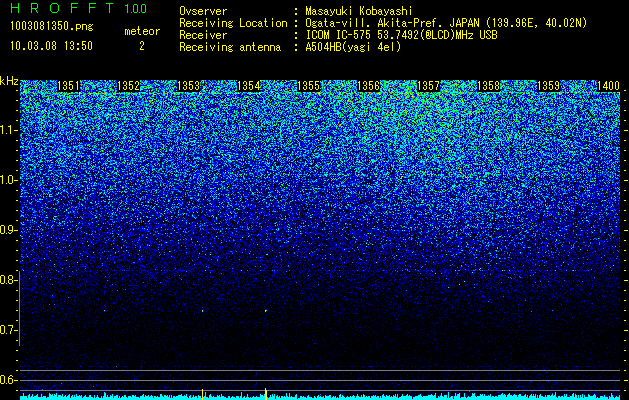Click the 1357 time marker
629x400 pixels.
[428, 86]
